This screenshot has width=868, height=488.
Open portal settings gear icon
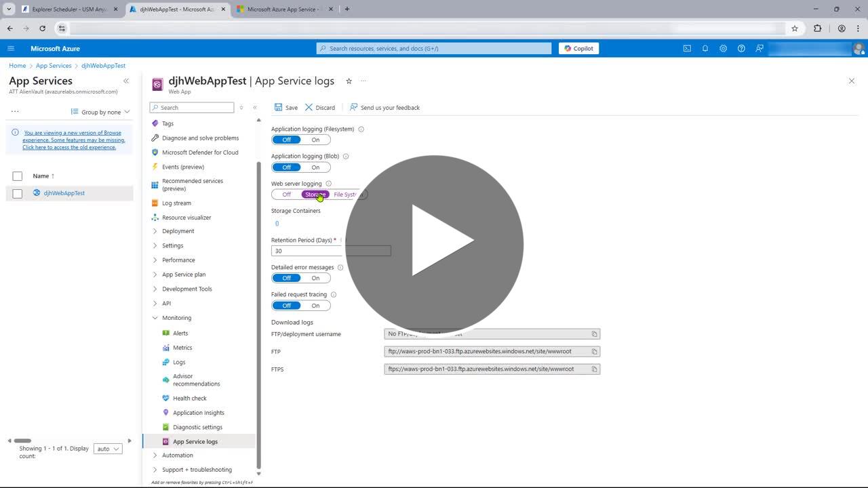(x=723, y=49)
